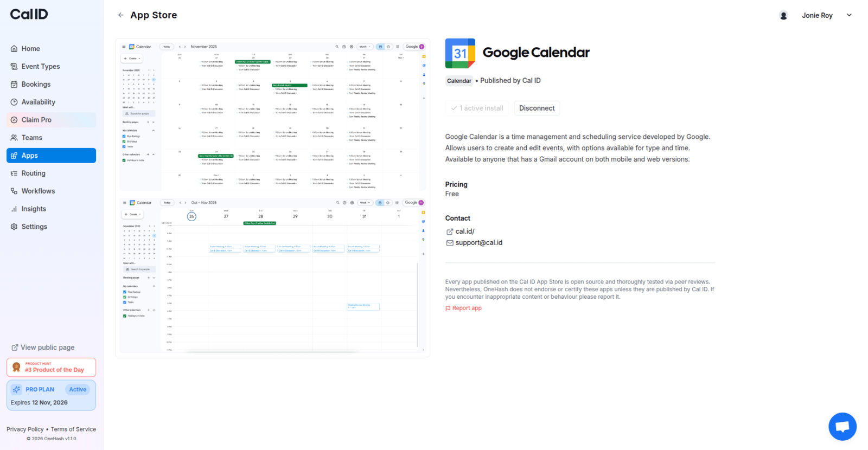Open the chat support bubble
Image resolution: width=868 pixels, height=450 pixels.
(843, 427)
